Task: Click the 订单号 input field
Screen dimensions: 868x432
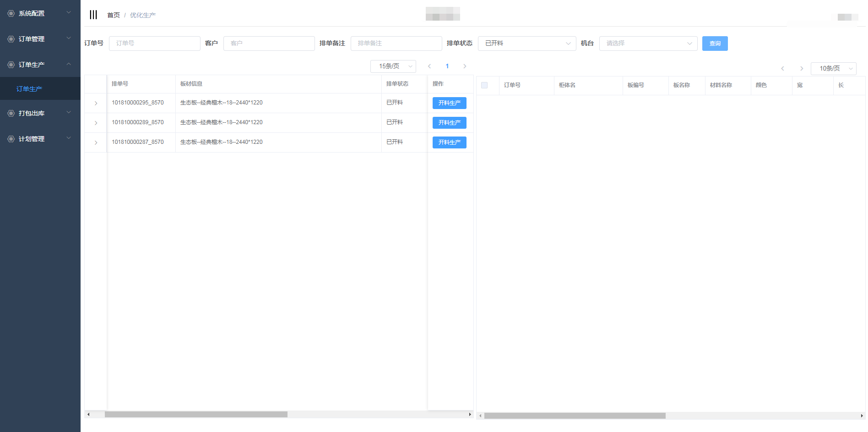Action: click(x=155, y=44)
